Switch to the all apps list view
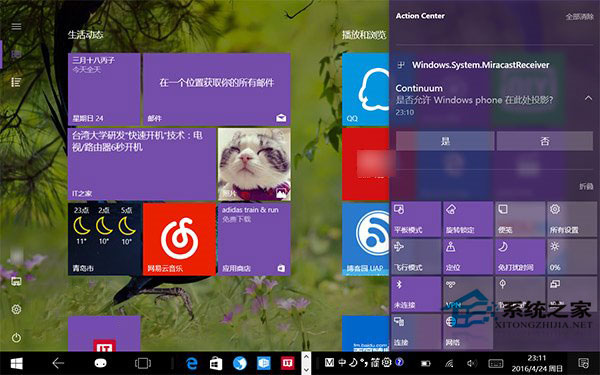 [16, 82]
